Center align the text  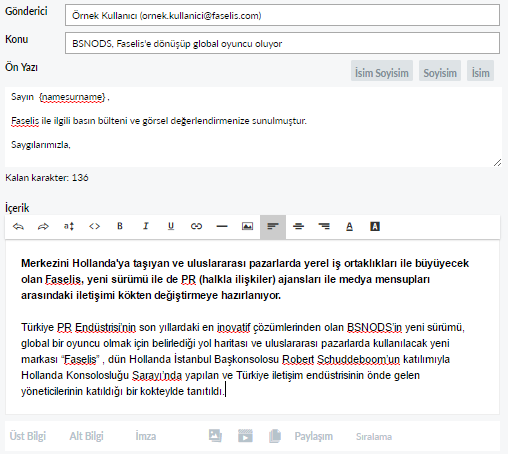point(298,227)
